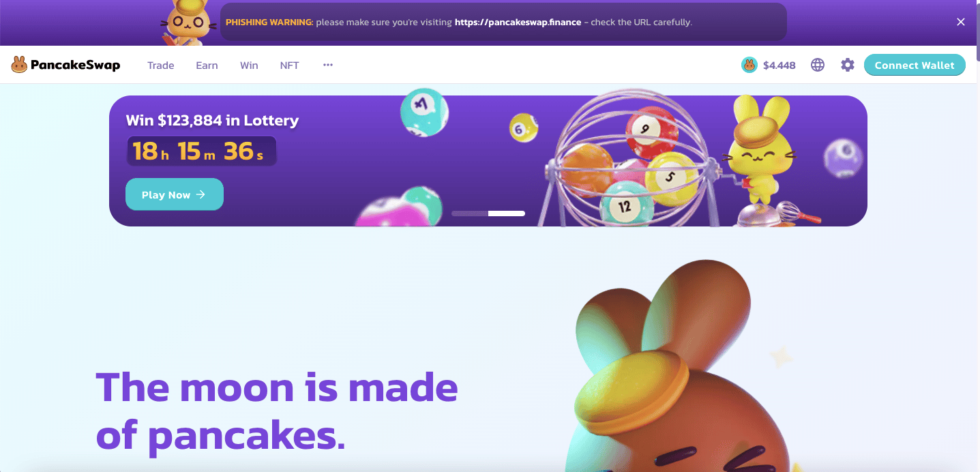Click the CAKE token price icon
Viewport: 980px width, 472px height.
(x=749, y=65)
